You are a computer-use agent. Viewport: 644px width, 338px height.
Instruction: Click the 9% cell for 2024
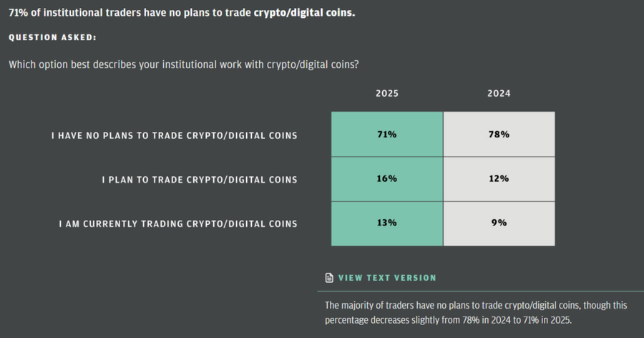pyautogui.click(x=499, y=223)
